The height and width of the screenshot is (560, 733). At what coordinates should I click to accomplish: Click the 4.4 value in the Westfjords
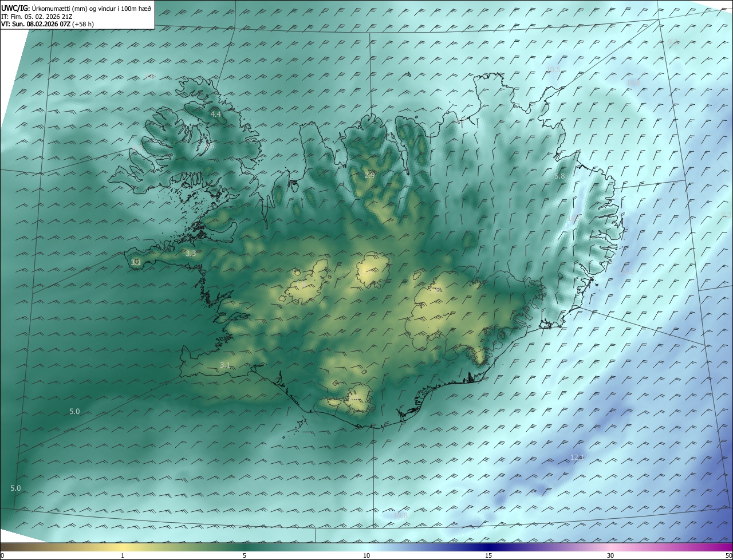(216, 115)
